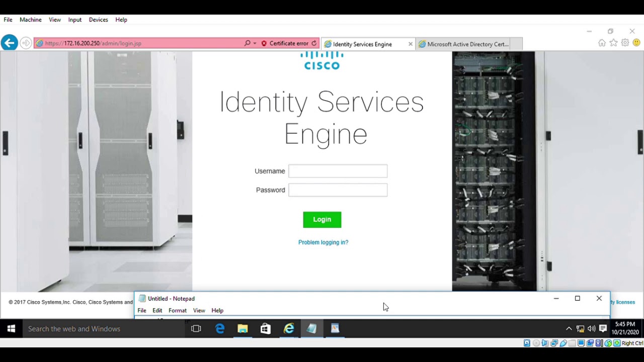The image size is (644, 362).
Task: Click VirtualBox hard disk activity indicator
Action: pyautogui.click(x=527, y=343)
